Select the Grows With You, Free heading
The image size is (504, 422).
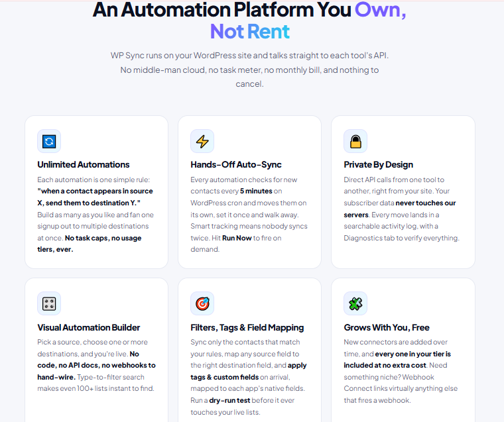(x=387, y=327)
